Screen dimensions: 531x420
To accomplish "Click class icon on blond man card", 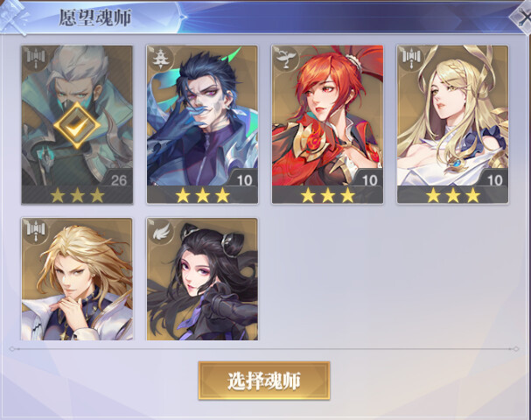I will tap(36, 231).
